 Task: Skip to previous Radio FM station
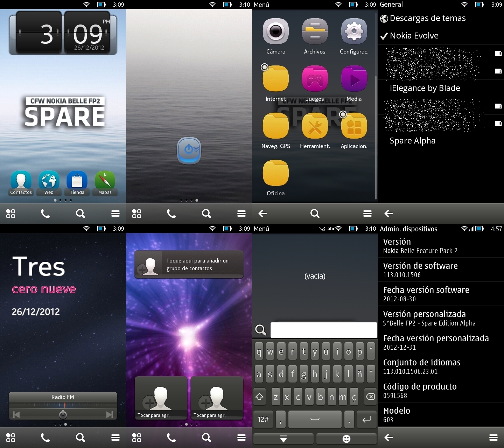tap(16, 415)
